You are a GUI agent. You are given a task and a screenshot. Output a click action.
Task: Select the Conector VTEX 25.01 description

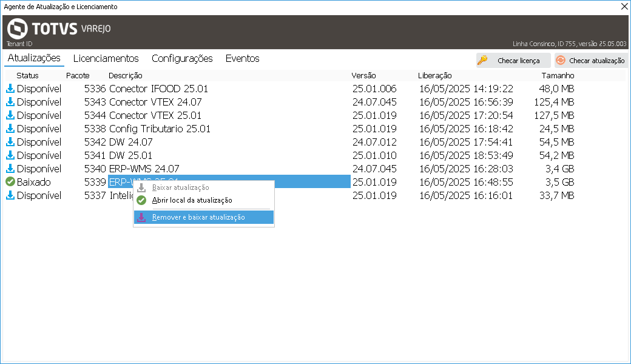coord(155,115)
